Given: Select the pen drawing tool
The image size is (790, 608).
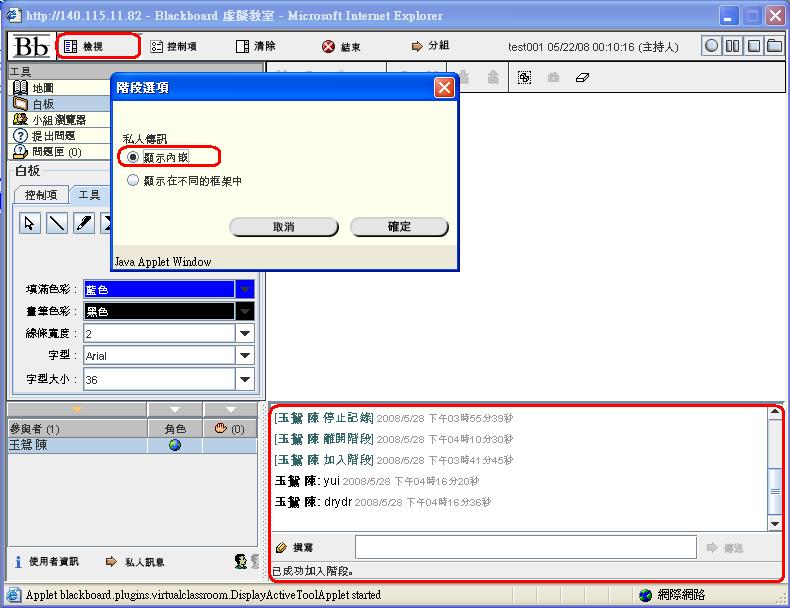Looking at the screenshot, I should (84, 223).
